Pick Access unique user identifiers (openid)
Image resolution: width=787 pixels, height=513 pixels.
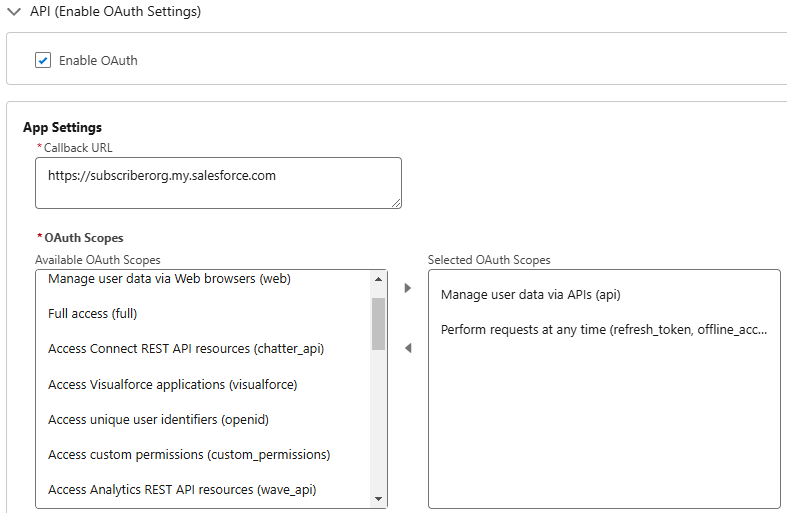tap(158, 420)
